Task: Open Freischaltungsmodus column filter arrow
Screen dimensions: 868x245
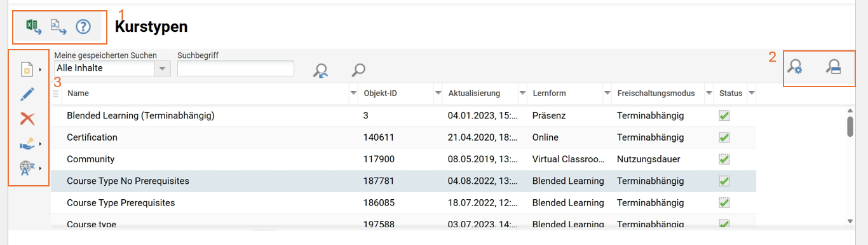Action: click(x=709, y=94)
